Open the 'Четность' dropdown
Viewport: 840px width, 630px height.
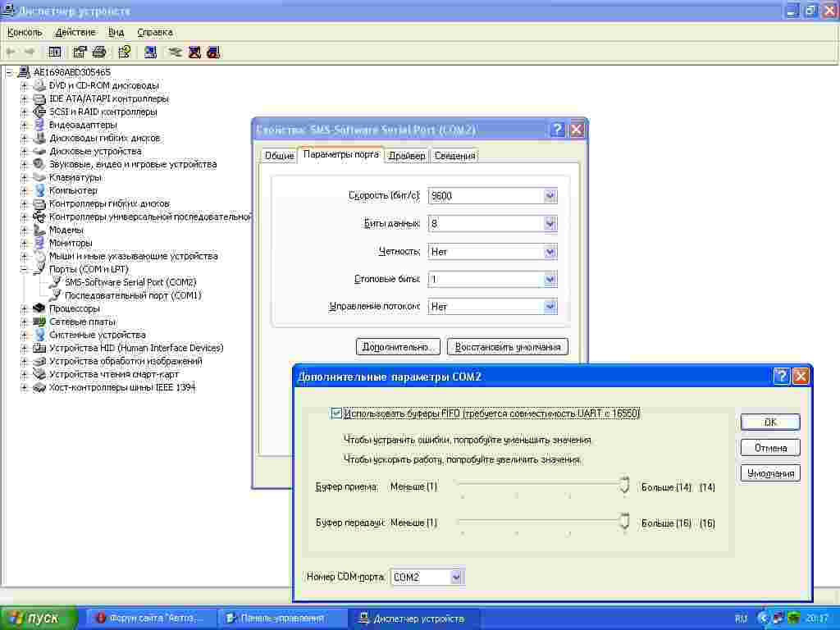[550, 251]
